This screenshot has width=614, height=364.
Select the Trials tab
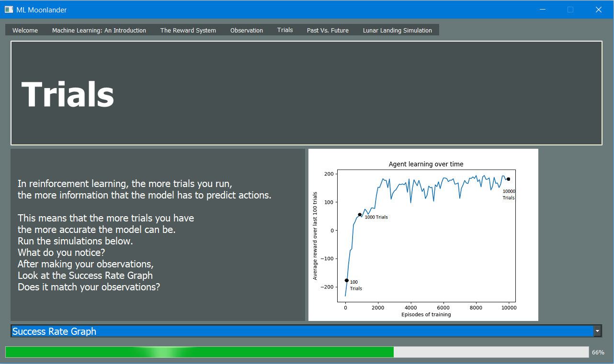pos(285,30)
